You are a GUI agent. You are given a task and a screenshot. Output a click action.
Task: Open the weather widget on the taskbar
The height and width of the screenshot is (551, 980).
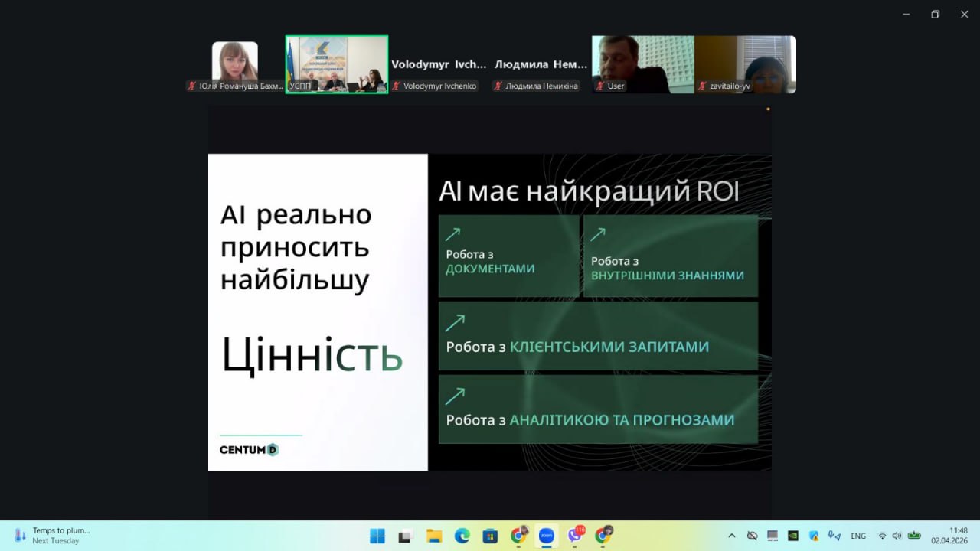[54, 535]
